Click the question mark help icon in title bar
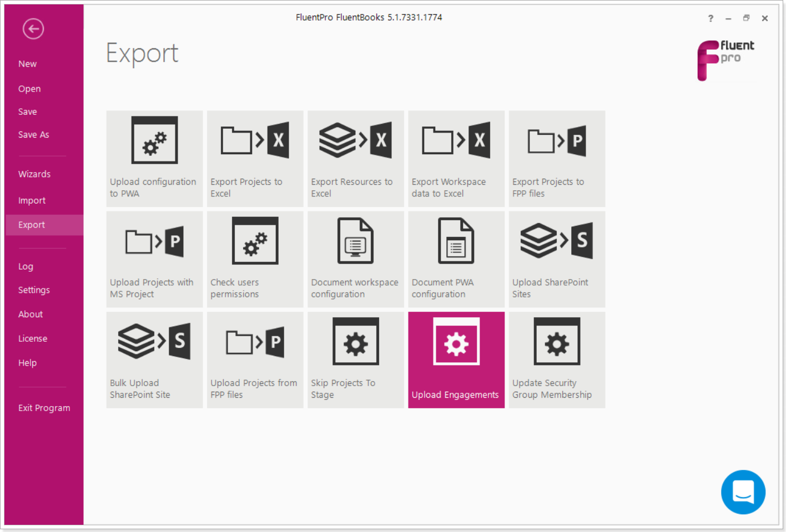 (711, 18)
